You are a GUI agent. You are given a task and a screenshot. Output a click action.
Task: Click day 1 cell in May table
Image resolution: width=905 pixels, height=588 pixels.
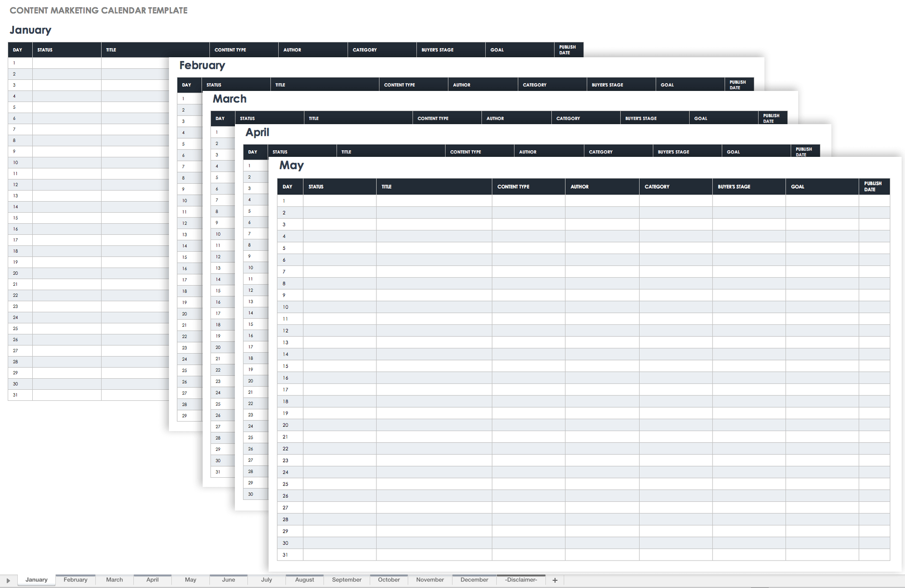click(x=290, y=201)
